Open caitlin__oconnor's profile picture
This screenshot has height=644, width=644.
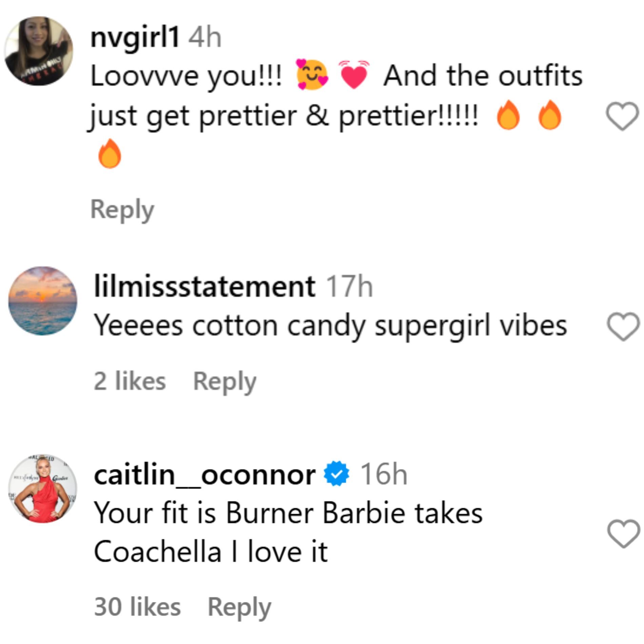pos(43,488)
